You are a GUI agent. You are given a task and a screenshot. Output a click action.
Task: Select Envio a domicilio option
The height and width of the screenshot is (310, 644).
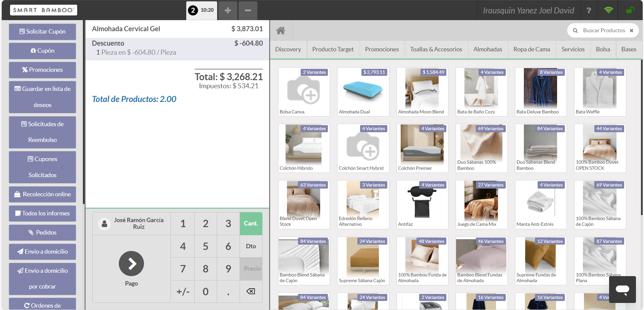42,252
